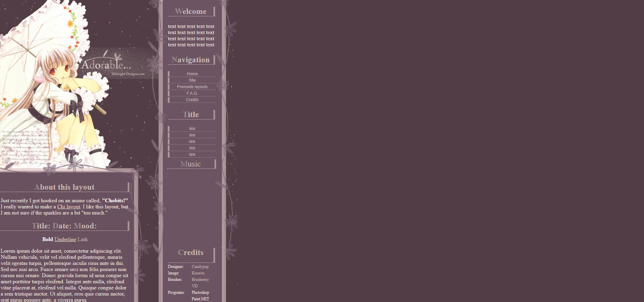Click the Underline link in the post
Screen dimensions: 644x302
point(65,239)
